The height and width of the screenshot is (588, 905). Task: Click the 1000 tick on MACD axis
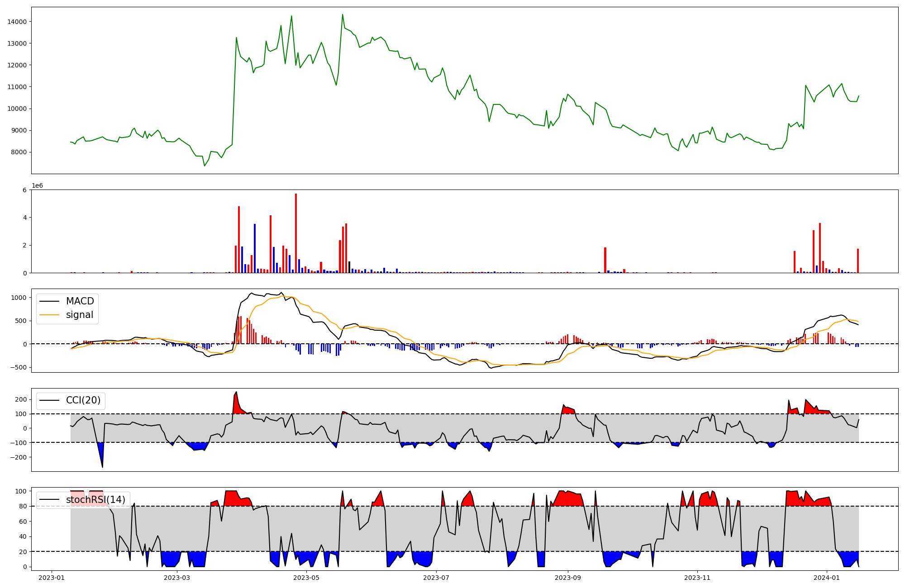(x=19, y=298)
